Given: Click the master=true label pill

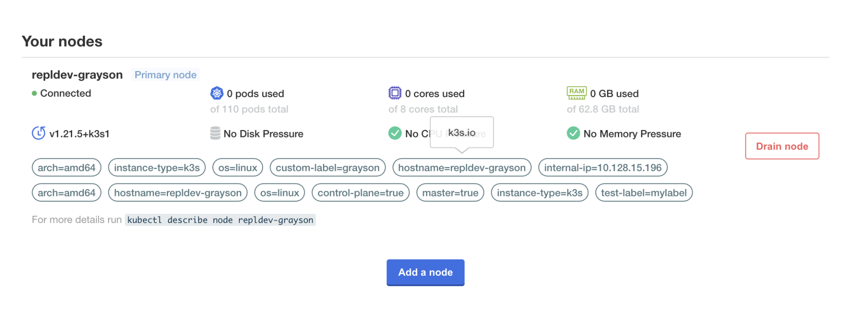Looking at the screenshot, I should coord(450,193).
